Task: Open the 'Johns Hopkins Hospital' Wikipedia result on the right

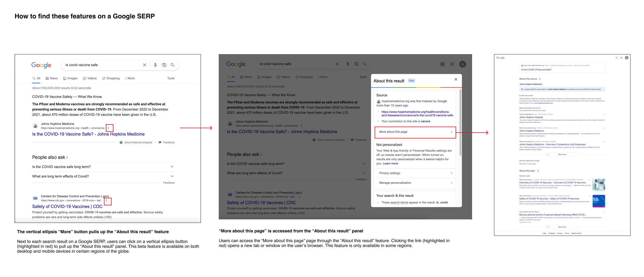Action: pyautogui.click(x=531, y=117)
